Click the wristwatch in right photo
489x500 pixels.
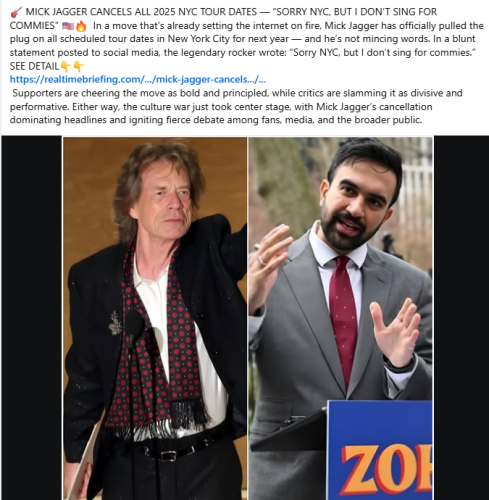tap(398, 366)
